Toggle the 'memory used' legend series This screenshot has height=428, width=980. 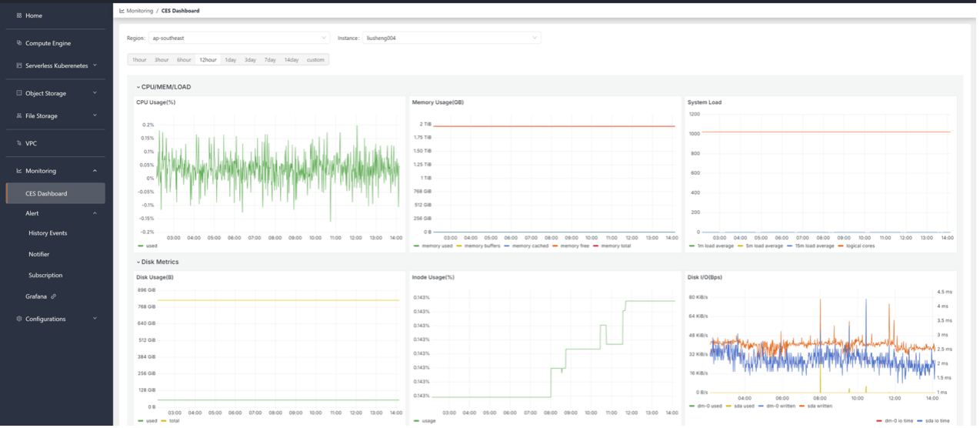433,246
